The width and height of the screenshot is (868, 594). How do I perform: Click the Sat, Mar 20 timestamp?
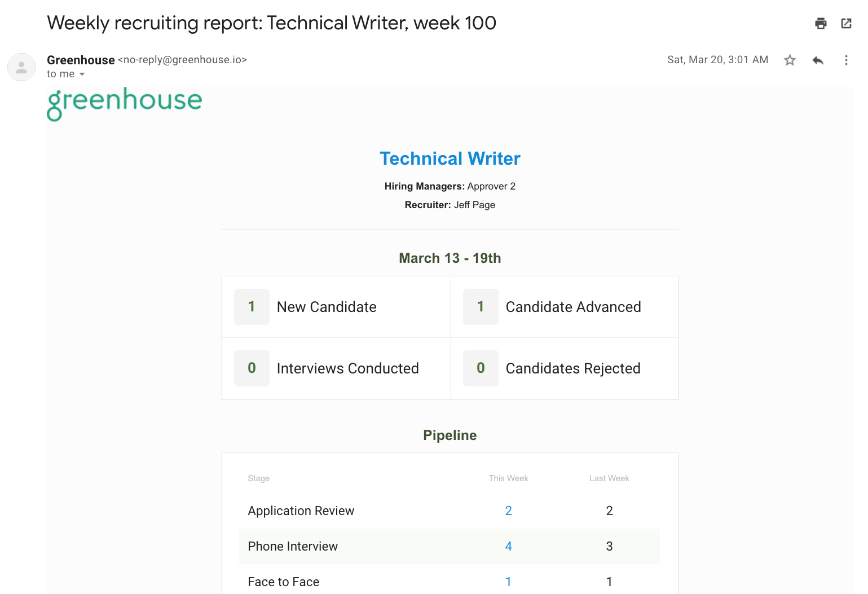(717, 60)
